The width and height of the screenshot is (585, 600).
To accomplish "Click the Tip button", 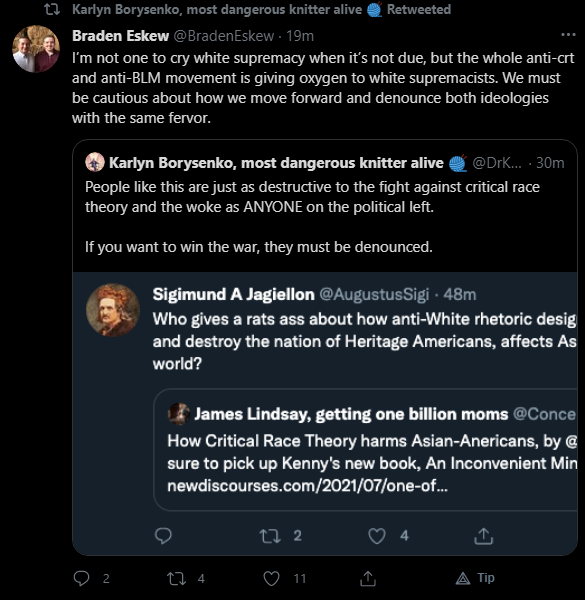I will (x=475, y=578).
